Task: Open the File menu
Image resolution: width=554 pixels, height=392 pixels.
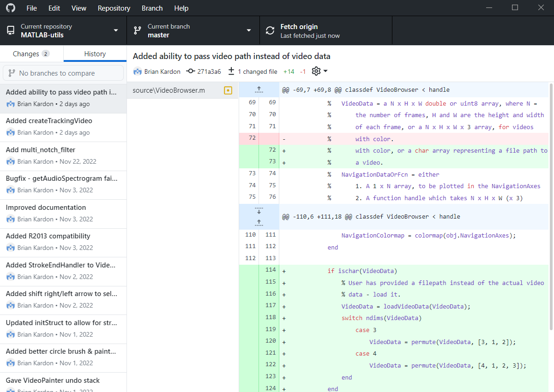Action: click(x=32, y=8)
